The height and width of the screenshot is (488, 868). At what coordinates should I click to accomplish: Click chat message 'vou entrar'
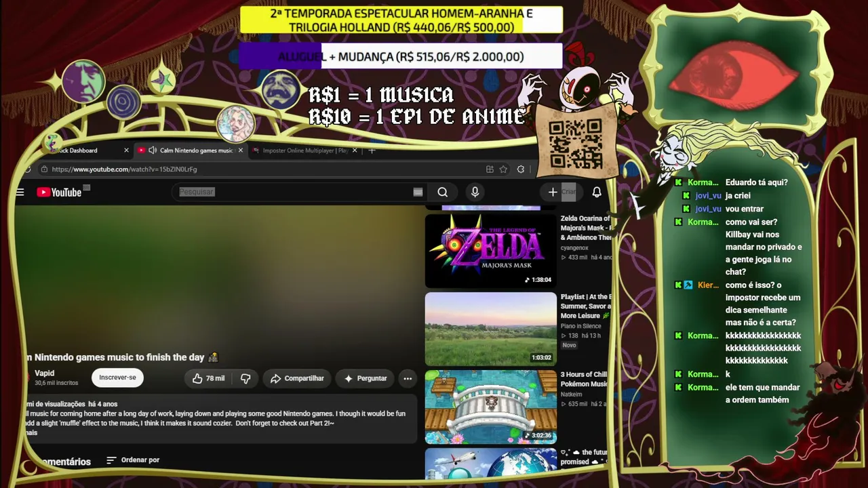(x=745, y=209)
